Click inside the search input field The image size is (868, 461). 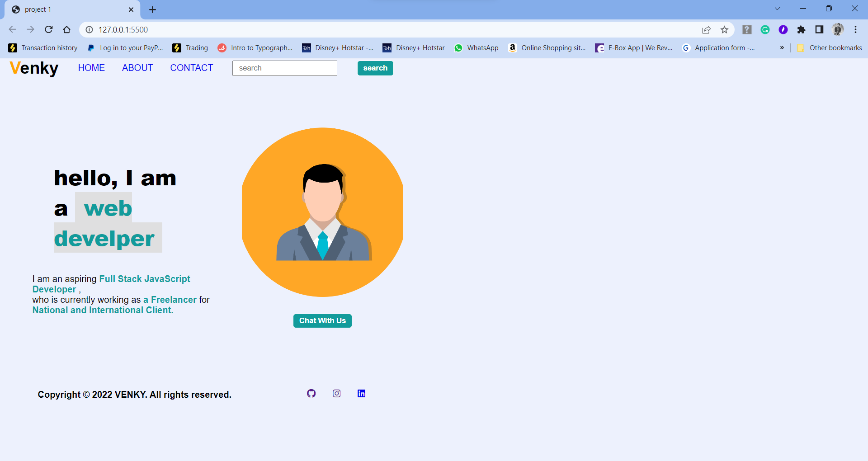click(284, 68)
